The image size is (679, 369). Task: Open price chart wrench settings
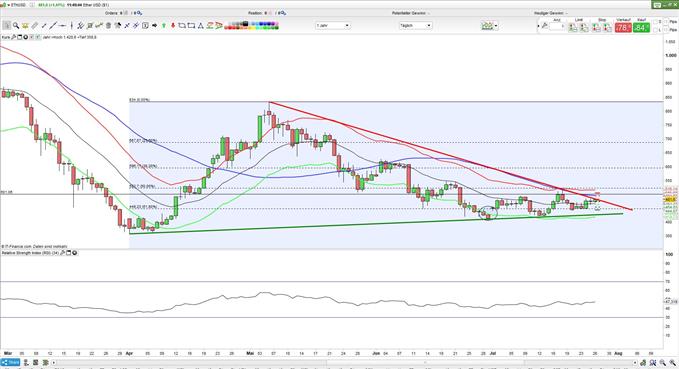[x=13, y=37]
